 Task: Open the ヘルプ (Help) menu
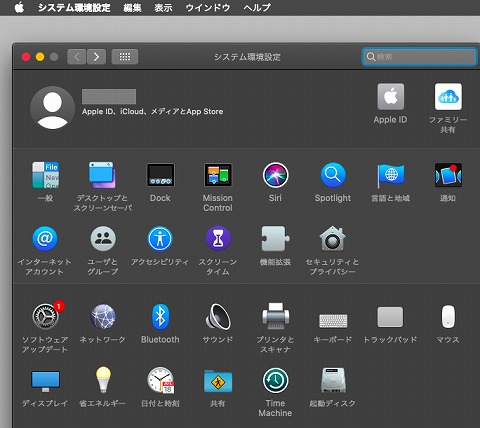257,8
